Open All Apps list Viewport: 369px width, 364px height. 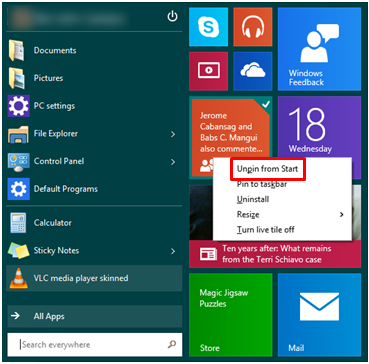[94, 316]
